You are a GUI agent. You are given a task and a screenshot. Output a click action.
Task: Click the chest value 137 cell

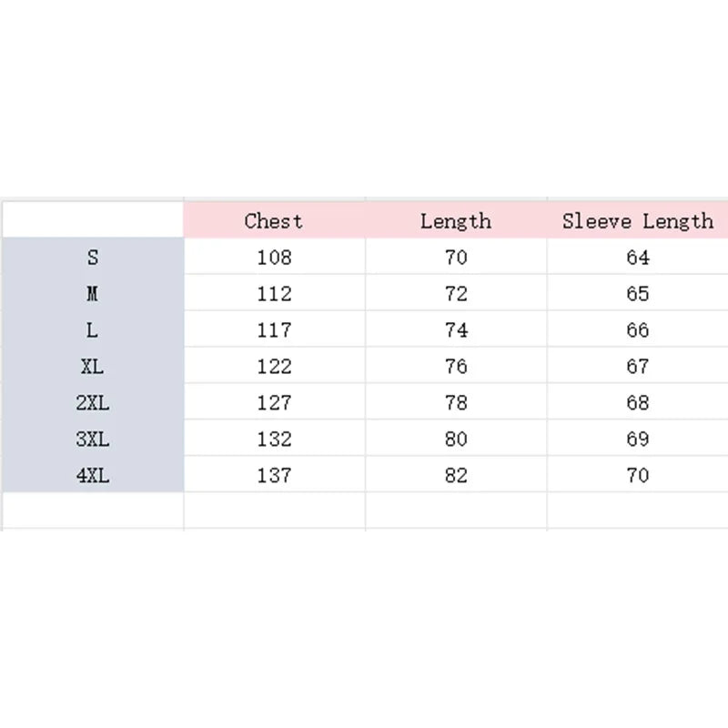coord(274,475)
